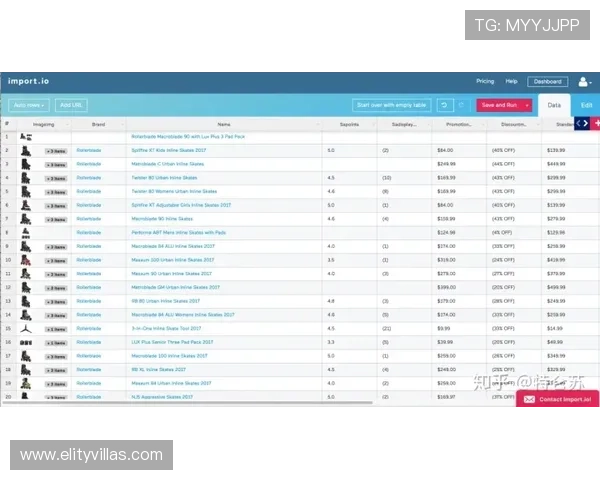This screenshot has width=600, height=480.
Task: Click the right column-navigation arrow
Action: tap(585, 123)
